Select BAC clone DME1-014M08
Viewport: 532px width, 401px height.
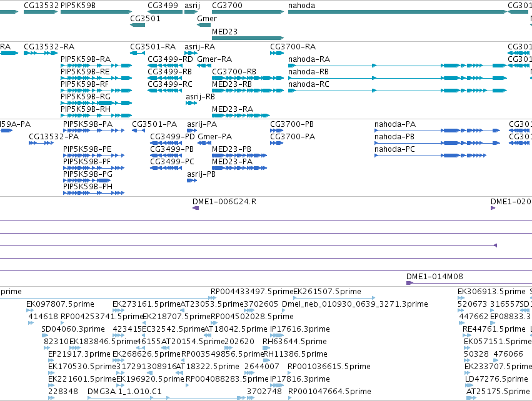coord(434,277)
